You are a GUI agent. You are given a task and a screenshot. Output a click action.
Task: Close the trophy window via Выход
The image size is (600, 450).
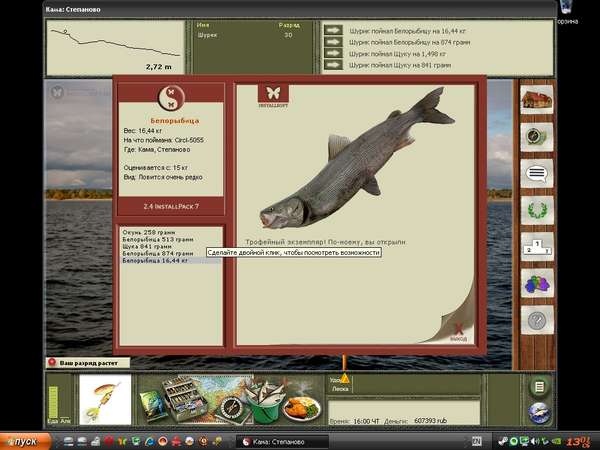click(458, 333)
